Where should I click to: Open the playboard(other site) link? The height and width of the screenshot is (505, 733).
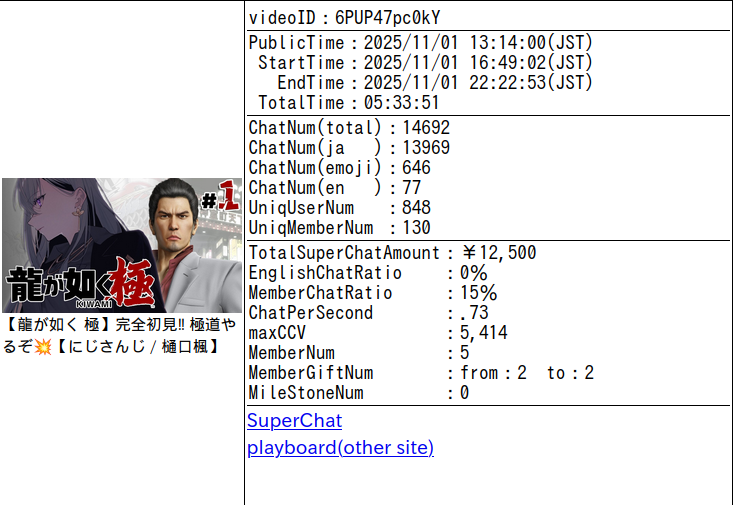(340, 448)
